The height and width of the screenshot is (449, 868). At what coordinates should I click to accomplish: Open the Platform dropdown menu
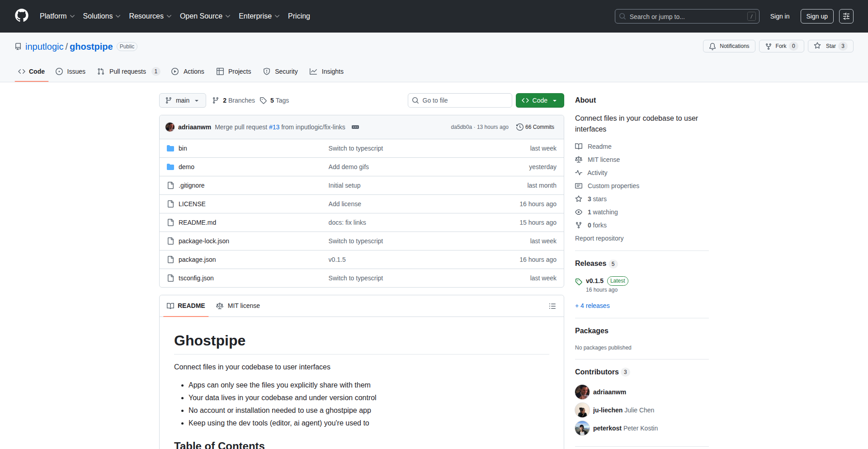point(57,16)
